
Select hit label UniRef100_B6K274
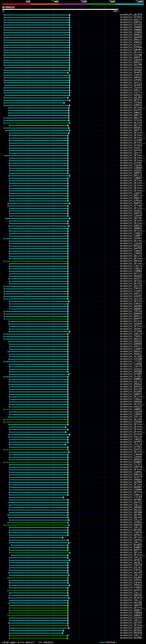click(131, 118)
